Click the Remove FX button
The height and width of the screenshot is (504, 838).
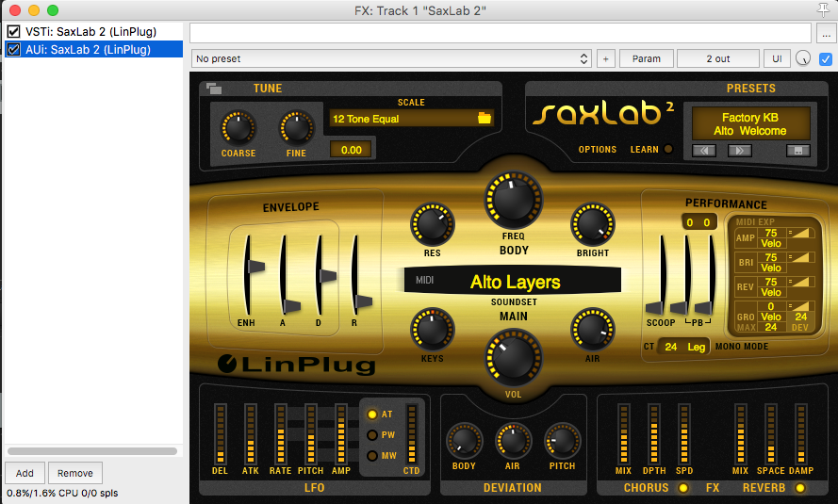pos(75,473)
